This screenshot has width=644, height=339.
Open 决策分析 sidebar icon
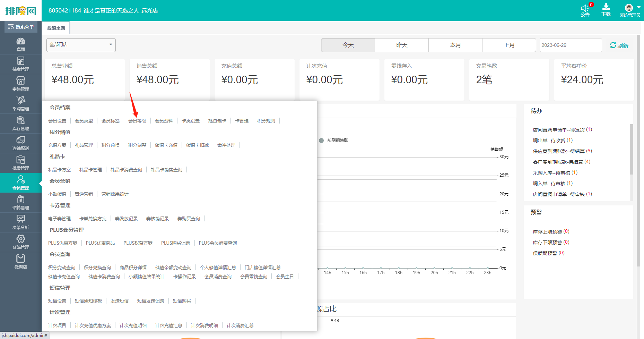(21, 222)
